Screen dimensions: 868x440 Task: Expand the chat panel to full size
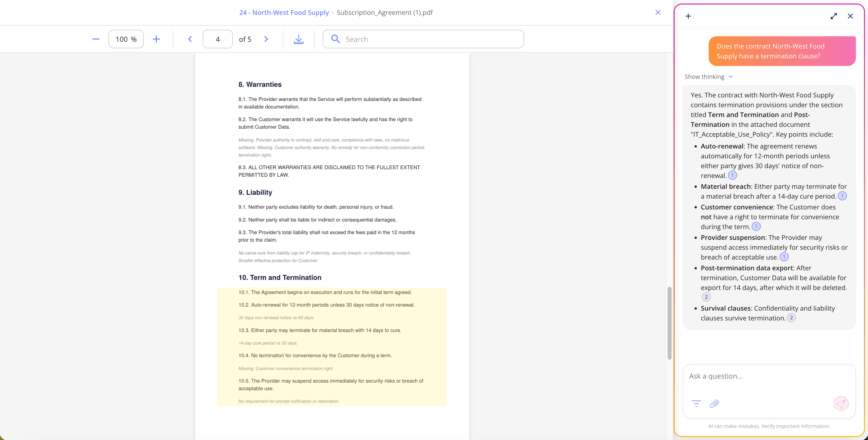point(834,16)
